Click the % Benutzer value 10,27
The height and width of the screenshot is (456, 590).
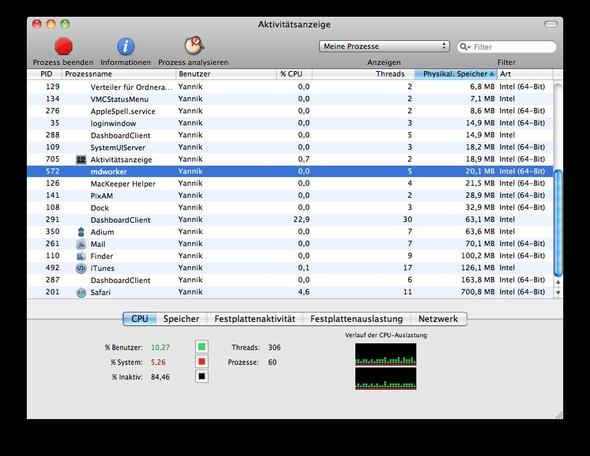pyautogui.click(x=160, y=347)
